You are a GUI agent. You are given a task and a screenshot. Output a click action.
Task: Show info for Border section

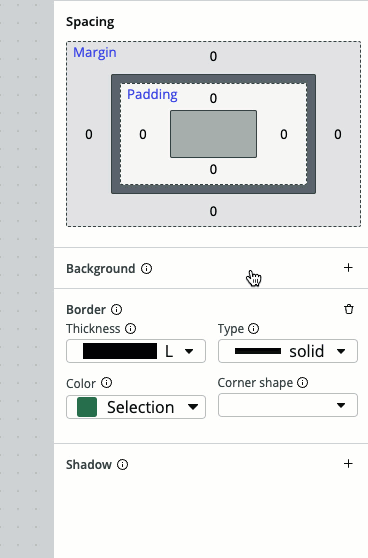point(116,310)
